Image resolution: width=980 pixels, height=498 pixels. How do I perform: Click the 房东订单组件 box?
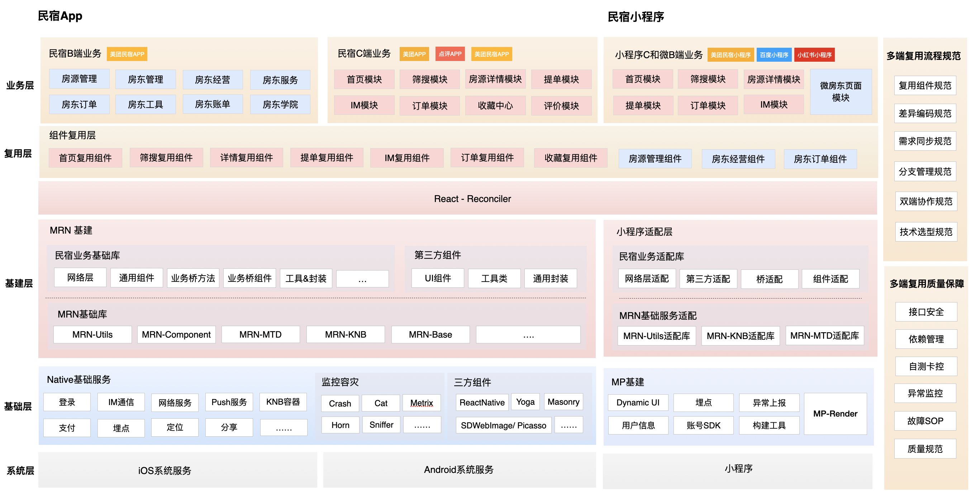click(820, 159)
